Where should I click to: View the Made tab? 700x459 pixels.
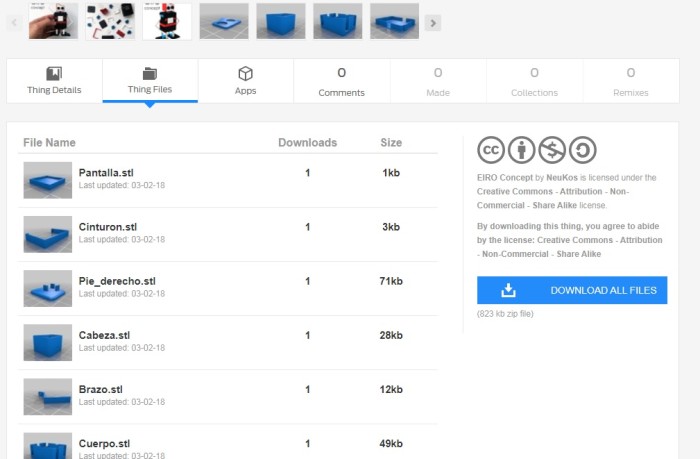click(x=437, y=81)
